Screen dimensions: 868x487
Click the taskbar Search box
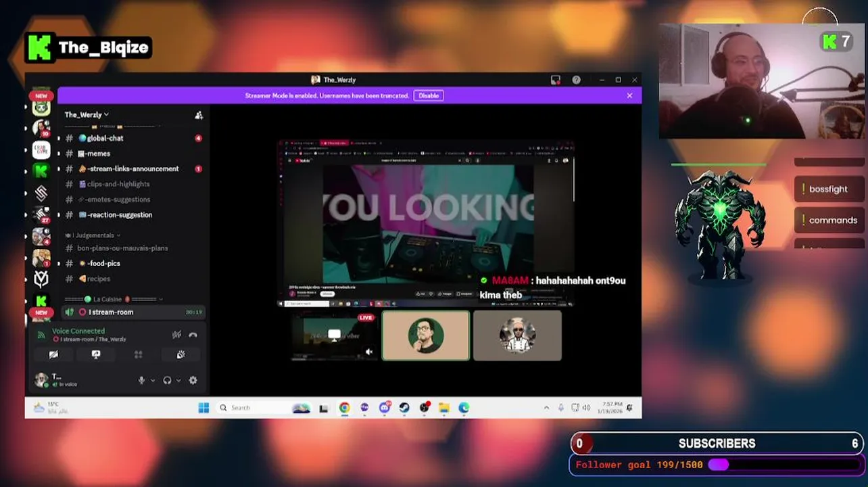point(264,408)
